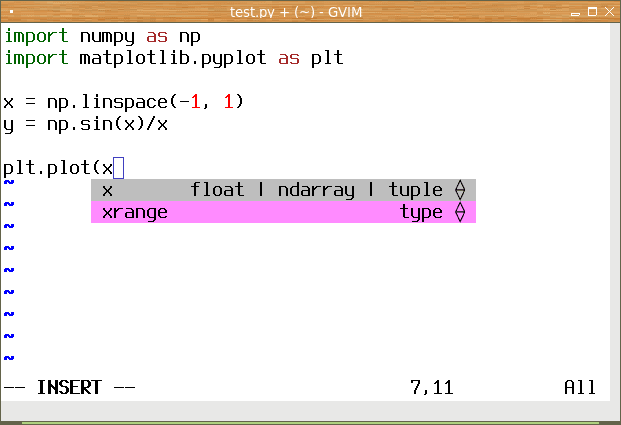
Task: Click the 'All' scroll position indicator
Action: click(580, 387)
